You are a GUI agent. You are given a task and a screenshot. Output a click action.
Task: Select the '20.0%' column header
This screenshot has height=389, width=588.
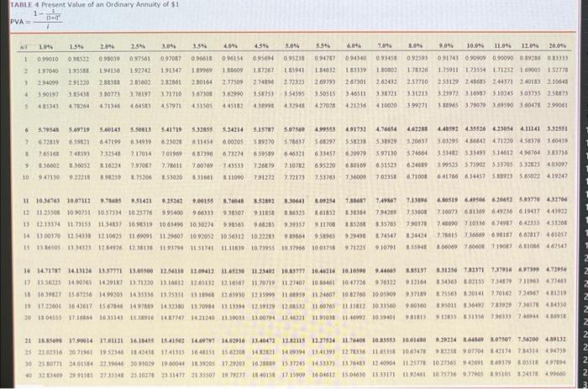558,46
